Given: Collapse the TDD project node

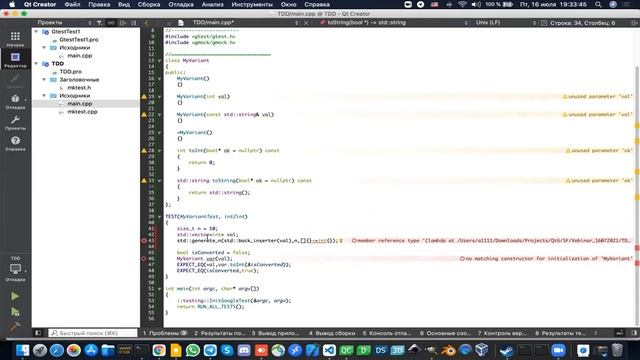Looking at the screenshot, I should click(36, 64).
